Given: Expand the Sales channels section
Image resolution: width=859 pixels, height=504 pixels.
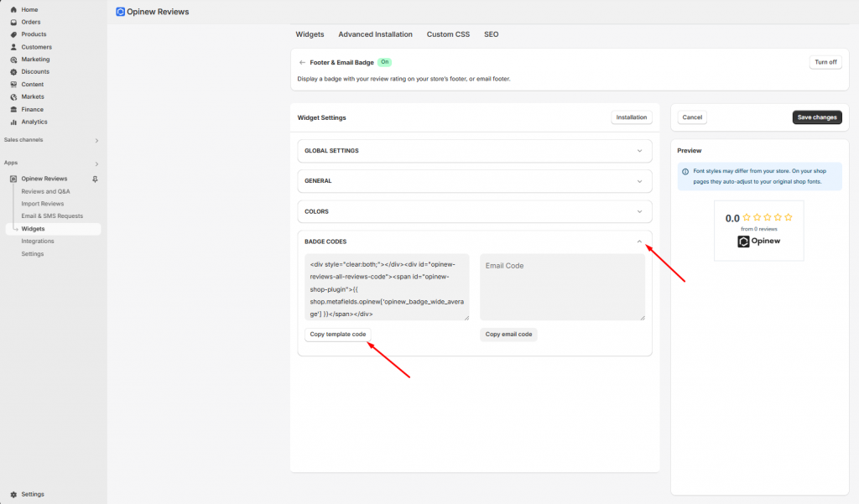Looking at the screenshot, I should pyautogui.click(x=97, y=140).
